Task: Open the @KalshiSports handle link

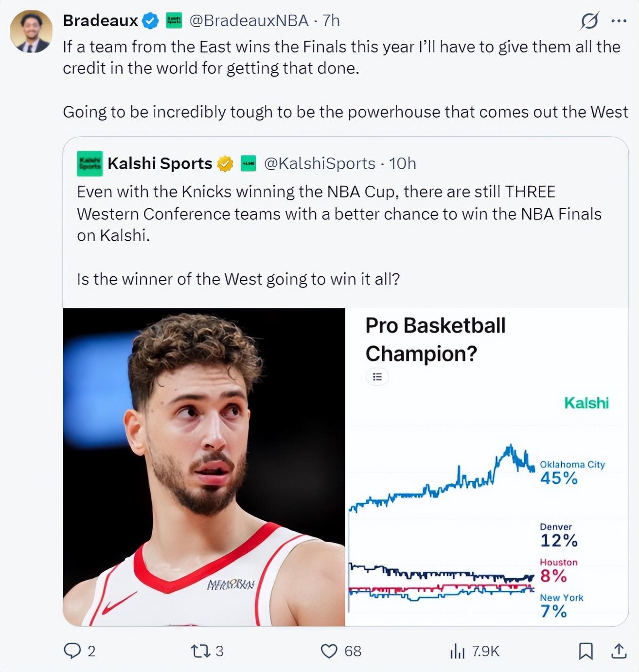Action: point(319,163)
